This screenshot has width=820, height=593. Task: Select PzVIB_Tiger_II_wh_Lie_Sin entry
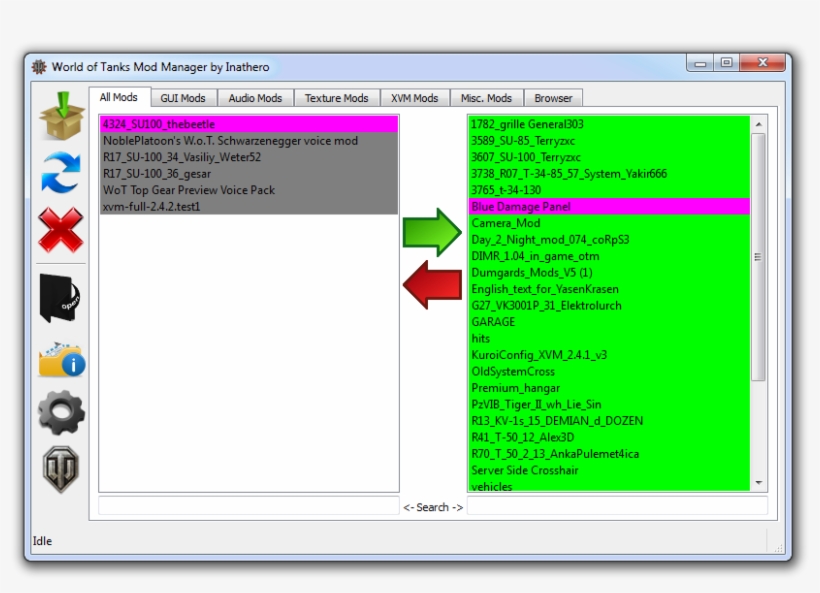click(609, 404)
